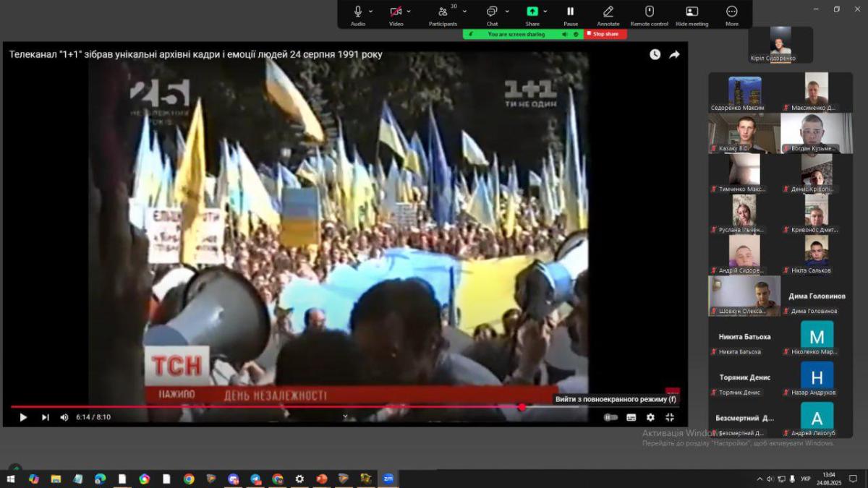This screenshot has height=488, width=868.
Task: Expand the Participants options arrow
Action: click(464, 12)
